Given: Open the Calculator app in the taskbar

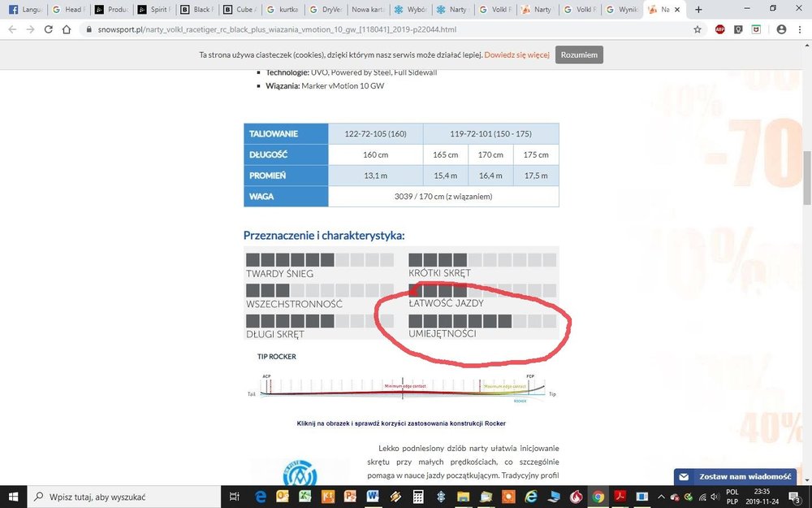Looking at the screenshot, I should (418, 497).
